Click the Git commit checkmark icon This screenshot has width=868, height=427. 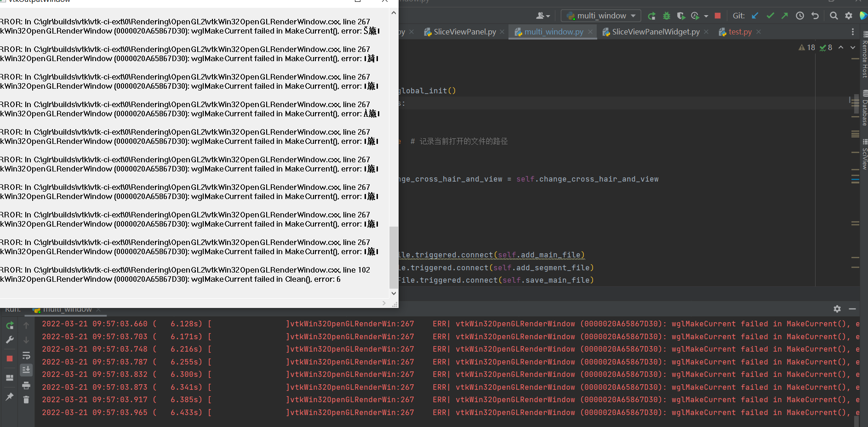click(771, 15)
